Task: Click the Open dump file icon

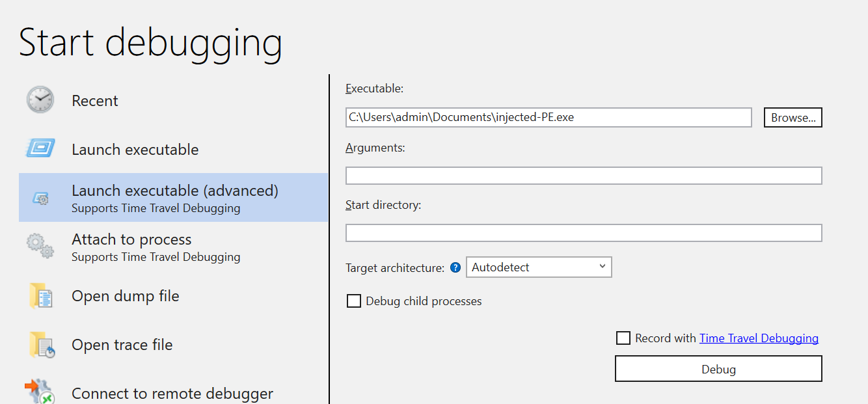Action: point(40,296)
